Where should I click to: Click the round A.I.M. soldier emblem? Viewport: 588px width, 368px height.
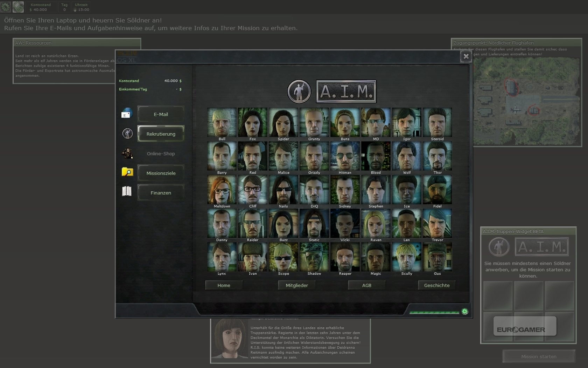click(299, 91)
